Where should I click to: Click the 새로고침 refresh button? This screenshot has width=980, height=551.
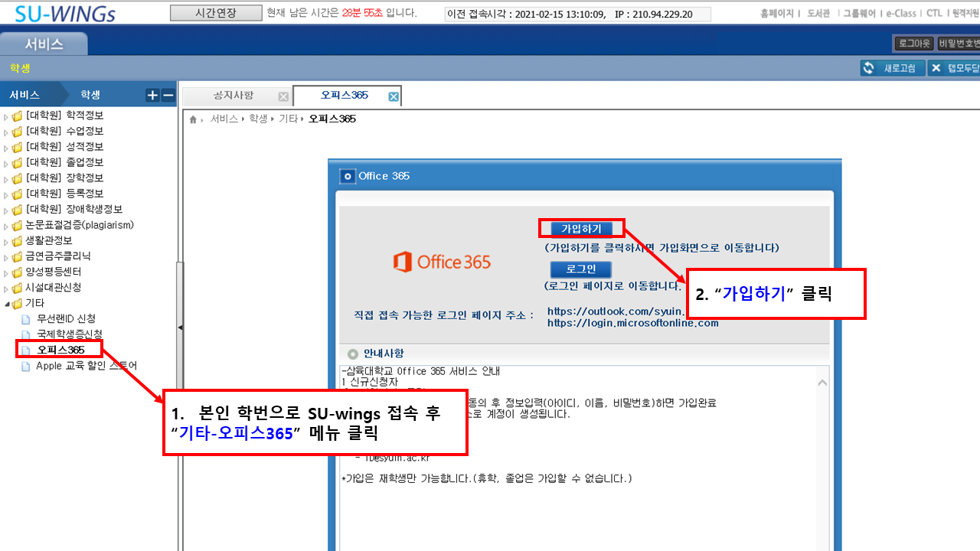point(893,68)
